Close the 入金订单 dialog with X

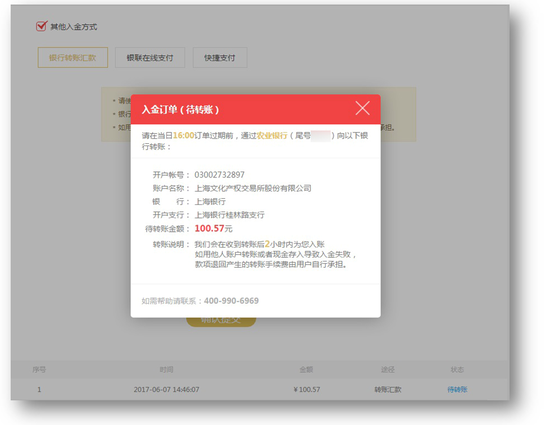[362, 108]
